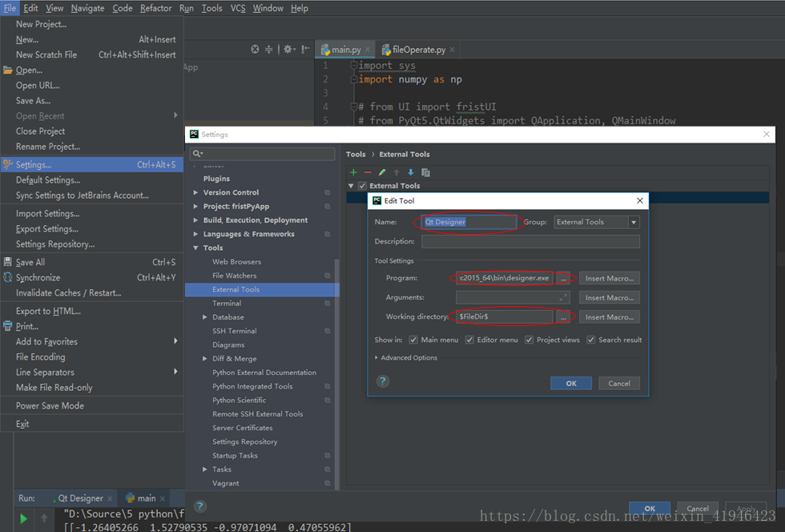Click the Settings search box
This screenshot has height=532, width=785.
(x=263, y=154)
